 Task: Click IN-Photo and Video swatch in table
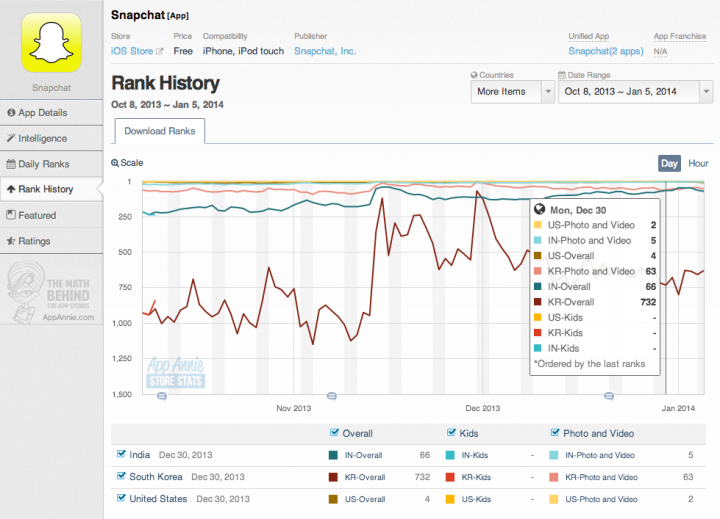(554, 455)
